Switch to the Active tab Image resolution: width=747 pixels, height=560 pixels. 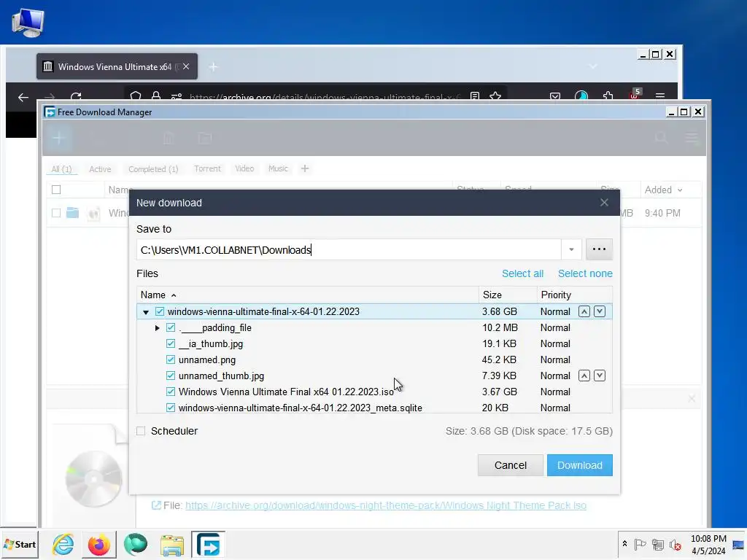[x=100, y=169]
